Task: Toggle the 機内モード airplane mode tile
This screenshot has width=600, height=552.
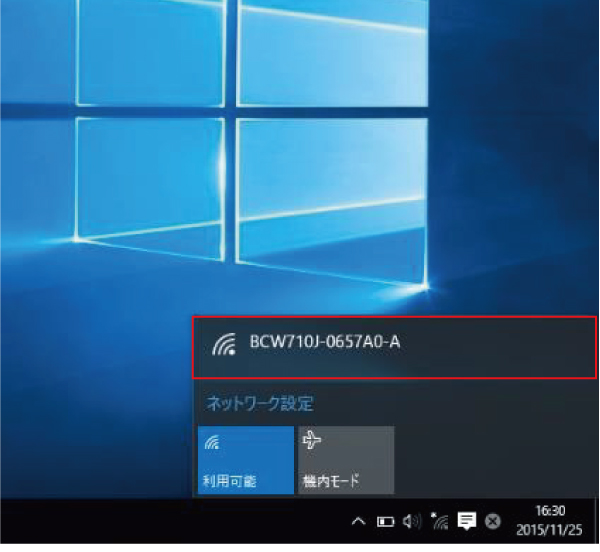Action: 346,460
